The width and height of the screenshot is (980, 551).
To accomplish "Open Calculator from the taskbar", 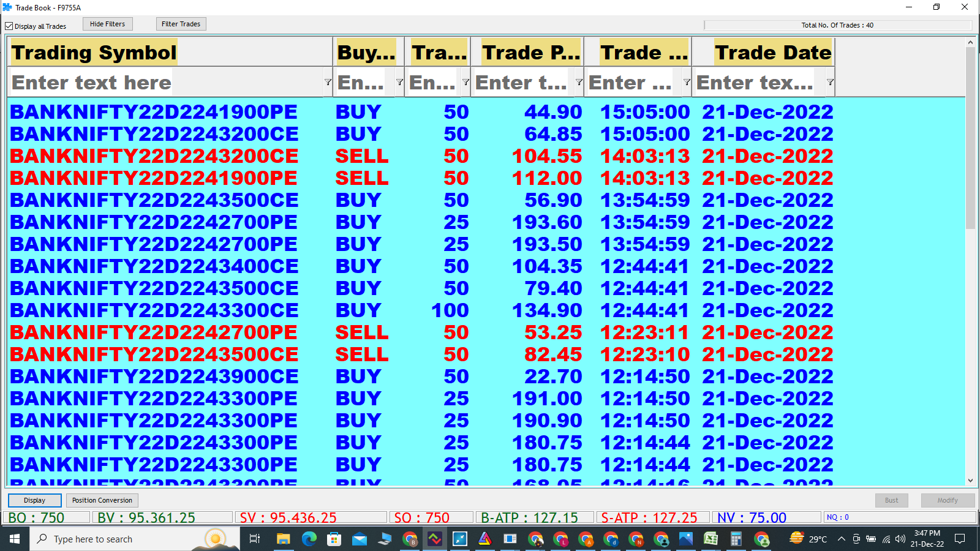I will click(x=736, y=539).
